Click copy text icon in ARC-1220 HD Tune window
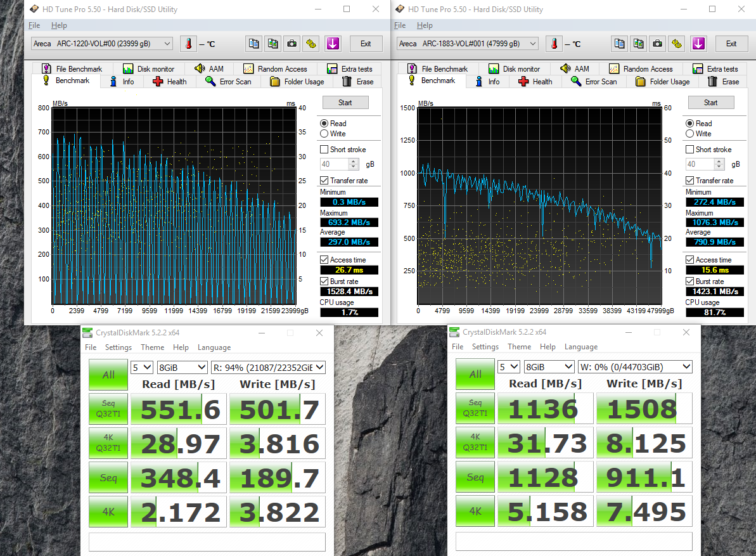 (x=254, y=44)
